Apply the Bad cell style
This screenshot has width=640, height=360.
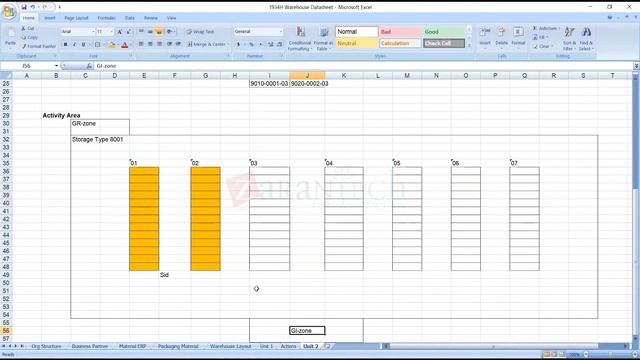(x=400, y=32)
